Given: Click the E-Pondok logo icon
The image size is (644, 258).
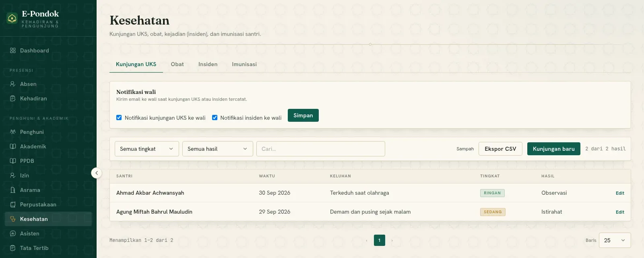Looking at the screenshot, I should [12, 18].
